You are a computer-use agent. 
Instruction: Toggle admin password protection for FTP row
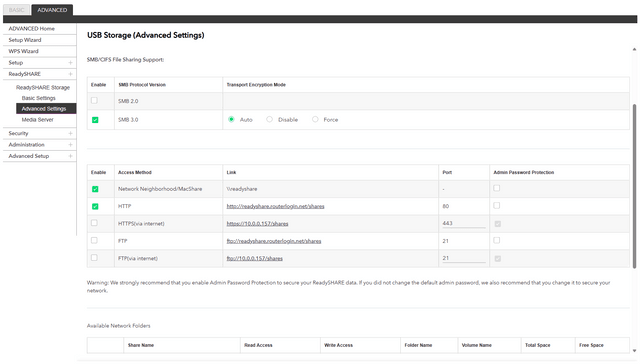497,240
